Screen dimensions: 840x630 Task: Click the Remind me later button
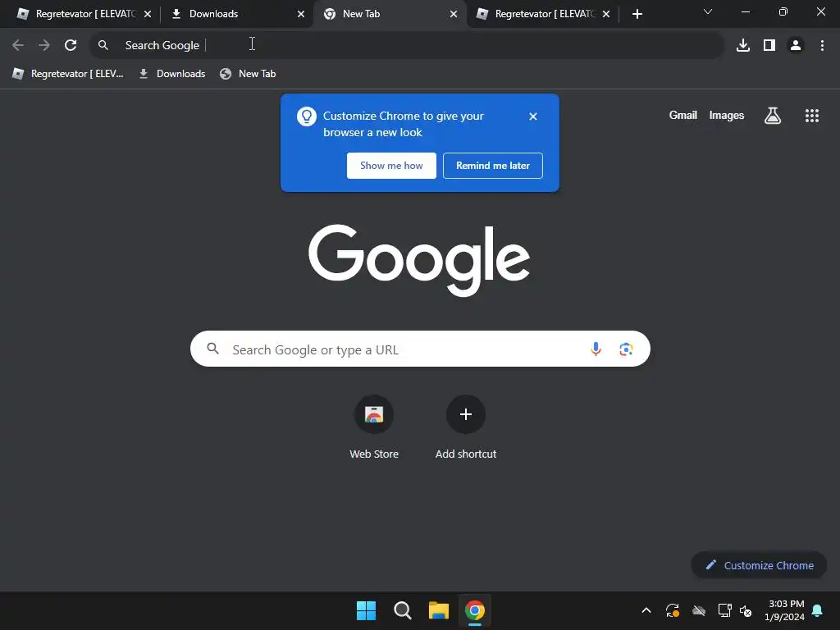point(493,166)
